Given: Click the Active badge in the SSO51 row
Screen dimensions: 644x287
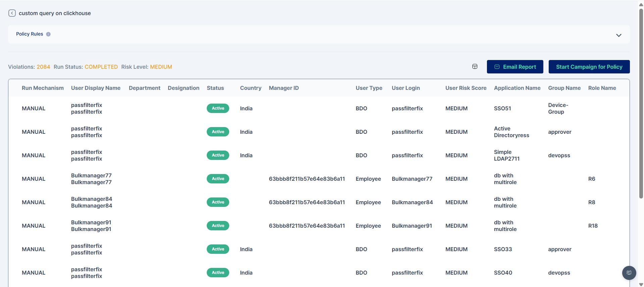Looking at the screenshot, I should tap(218, 108).
